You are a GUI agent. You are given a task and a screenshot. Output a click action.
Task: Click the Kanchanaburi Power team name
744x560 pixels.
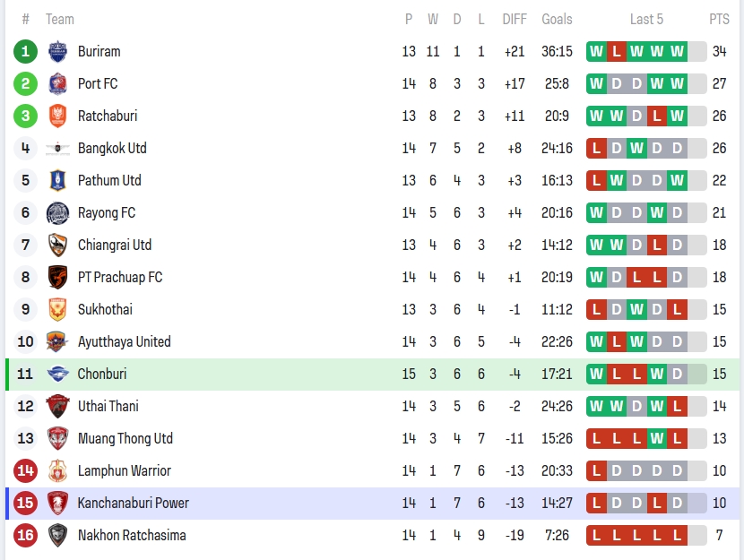click(x=133, y=503)
